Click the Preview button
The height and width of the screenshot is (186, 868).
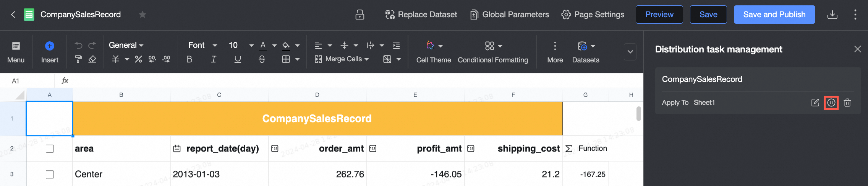coord(659,15)
